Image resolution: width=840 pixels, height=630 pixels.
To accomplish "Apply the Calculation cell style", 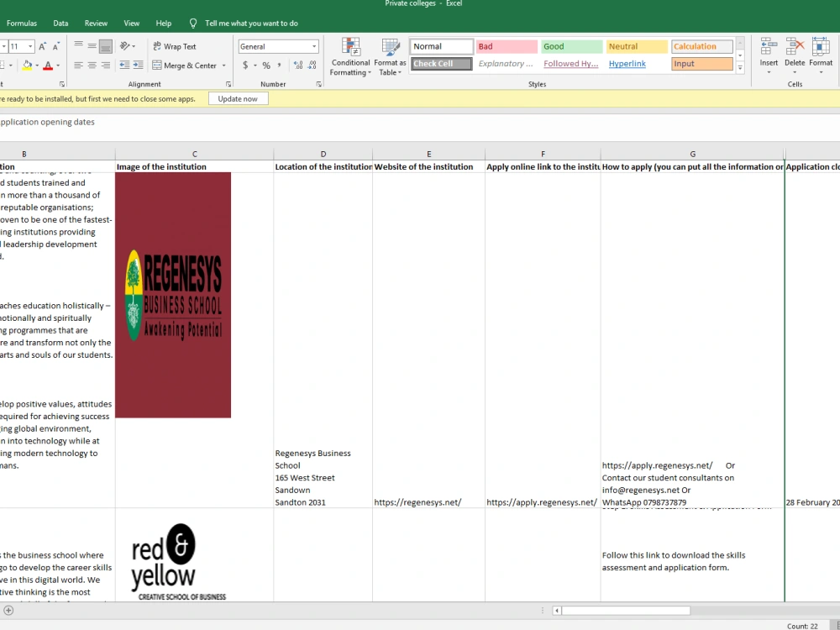I will (x=701, y=46).
